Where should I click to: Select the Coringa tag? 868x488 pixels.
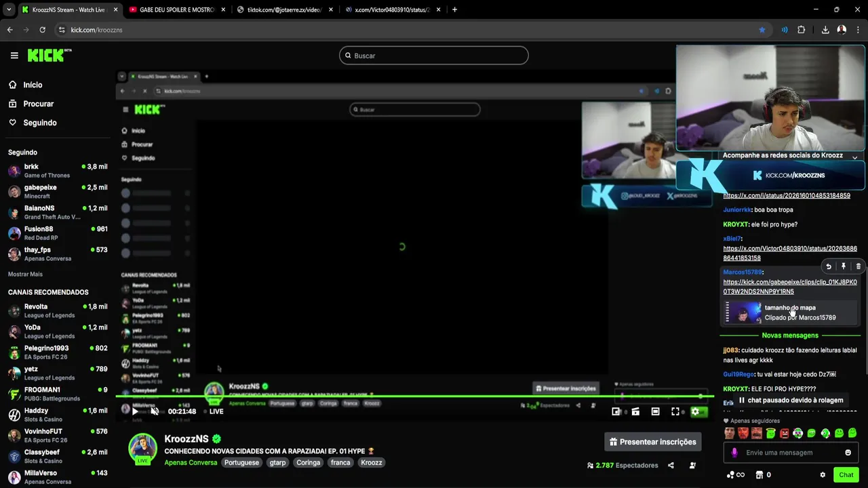pyautogui.click(x=308, y=463)
